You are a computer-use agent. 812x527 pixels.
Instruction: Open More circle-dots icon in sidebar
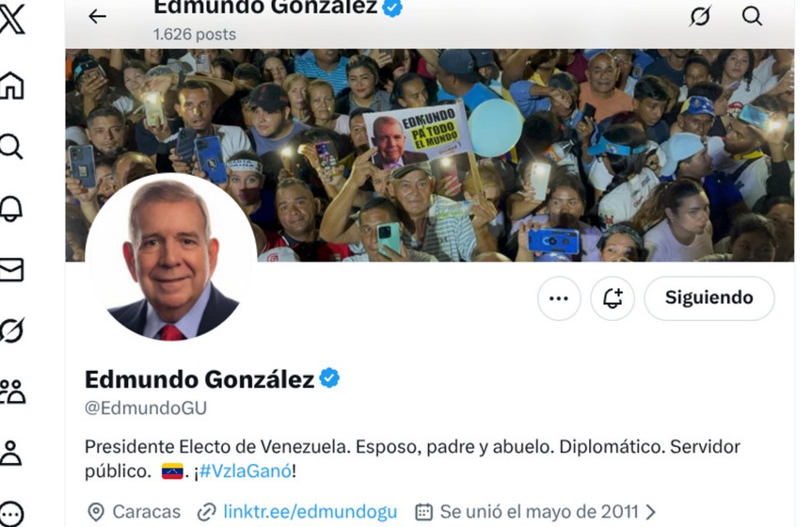pyautogui.click(x=11, y=514)
